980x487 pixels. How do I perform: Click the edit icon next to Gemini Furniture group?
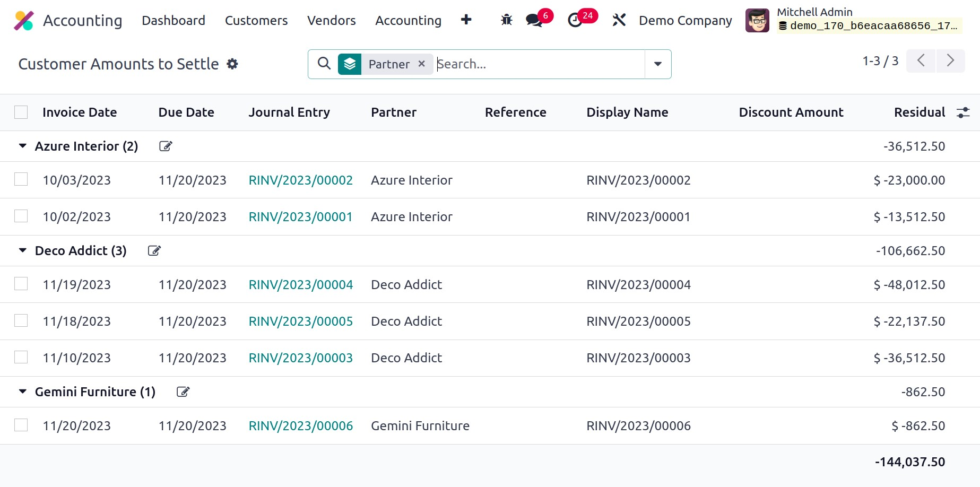coord(183,392)
